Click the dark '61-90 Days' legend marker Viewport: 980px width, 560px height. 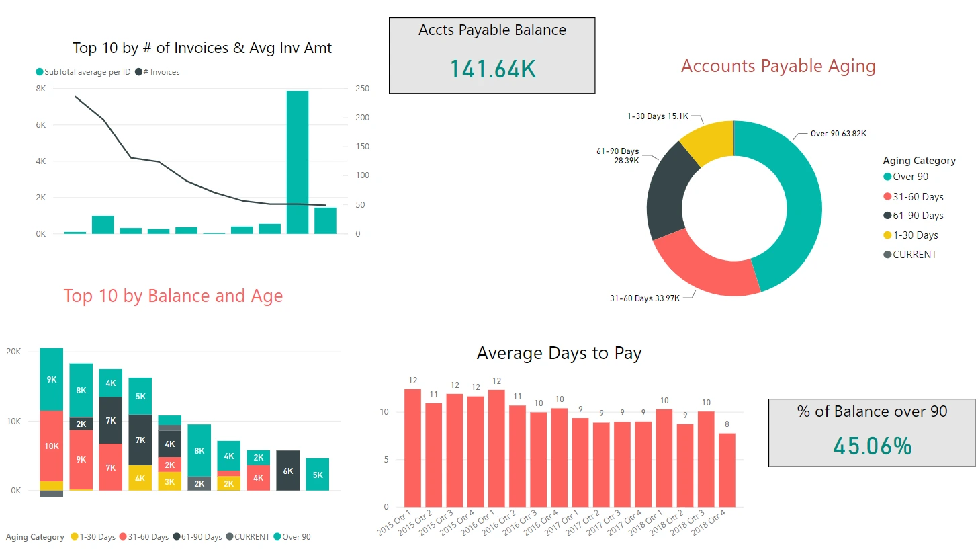(x=888, y=215)
